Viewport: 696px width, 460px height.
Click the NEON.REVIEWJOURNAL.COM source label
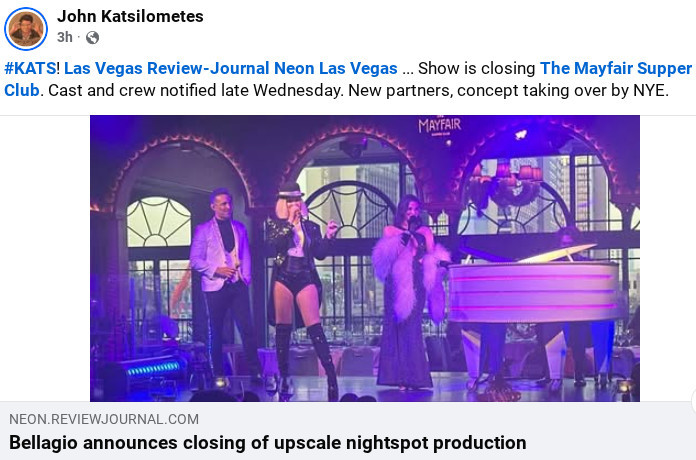coord(104,419)
